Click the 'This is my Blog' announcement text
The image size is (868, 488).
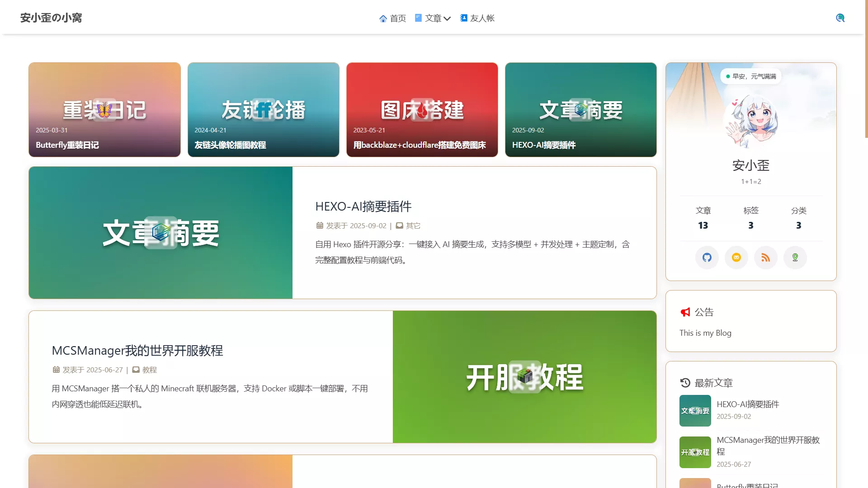tap(705, 333)
